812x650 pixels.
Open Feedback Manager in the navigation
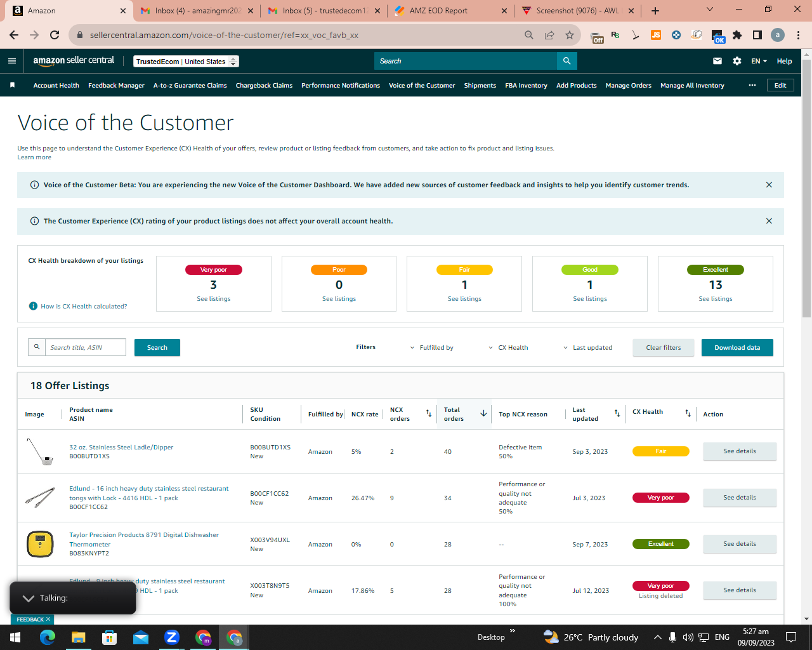point(117,85)
